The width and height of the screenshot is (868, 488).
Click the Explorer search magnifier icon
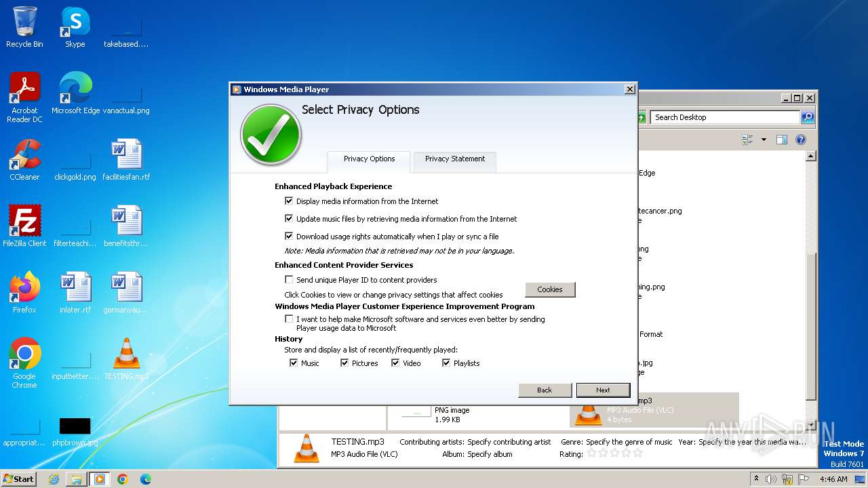tap(808, 117)
